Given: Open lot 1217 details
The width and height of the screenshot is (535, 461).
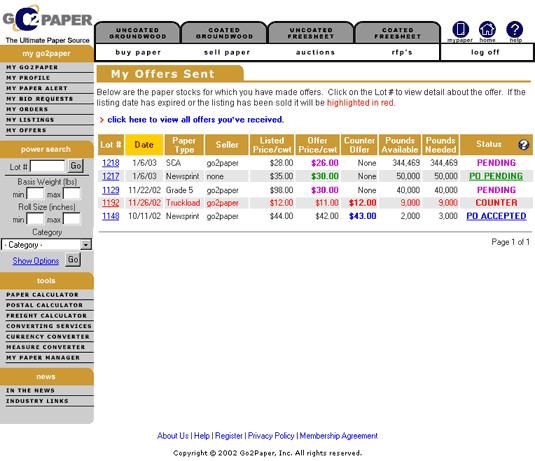Looking at the screenshot, I should coord(111,176).
